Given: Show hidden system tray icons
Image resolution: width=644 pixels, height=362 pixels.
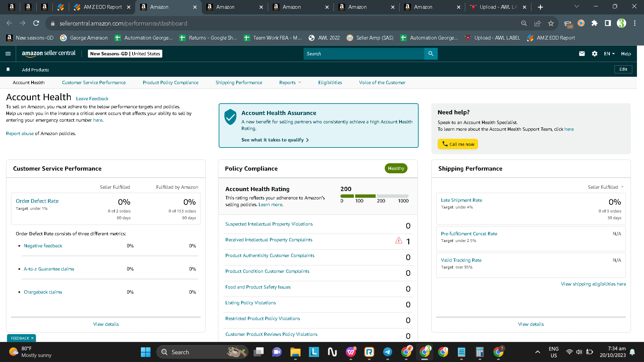Looking at the screenshot, I should click(538, 352).
